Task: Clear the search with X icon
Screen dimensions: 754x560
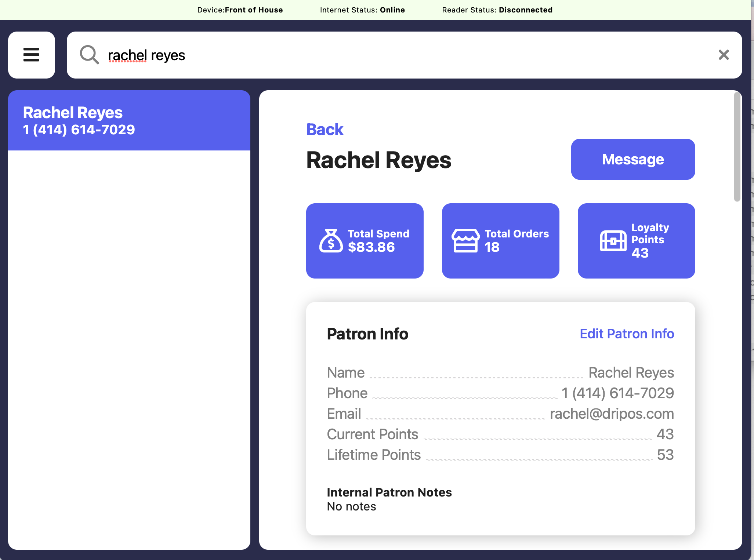Action: point(724,55)
